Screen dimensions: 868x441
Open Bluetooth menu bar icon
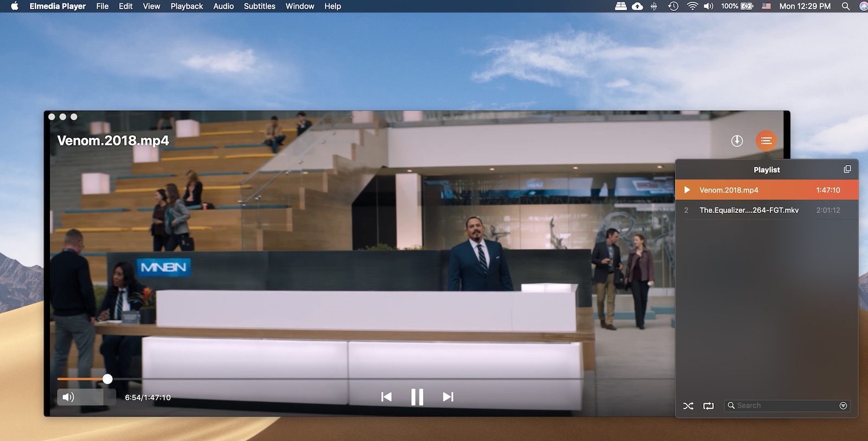pyautogui.click(x=654, y=6)
